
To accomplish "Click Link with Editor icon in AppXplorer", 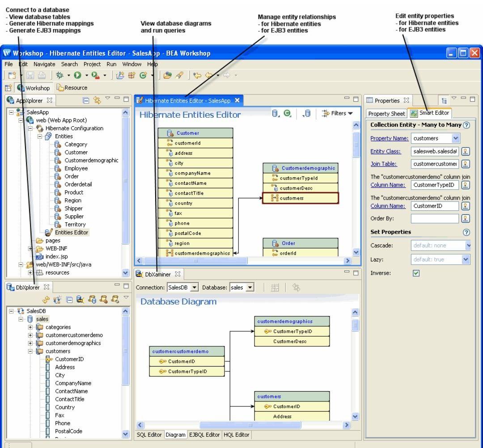I will point(97,100).
